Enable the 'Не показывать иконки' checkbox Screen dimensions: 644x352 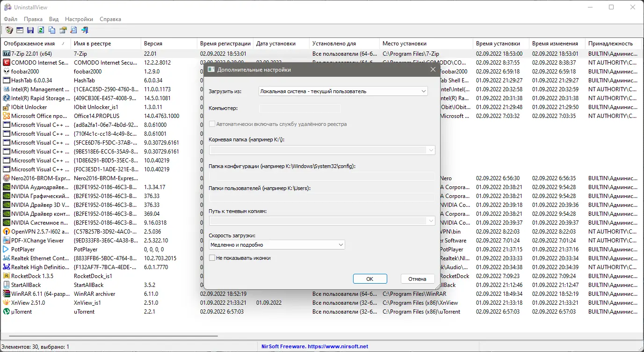point(212,258)
